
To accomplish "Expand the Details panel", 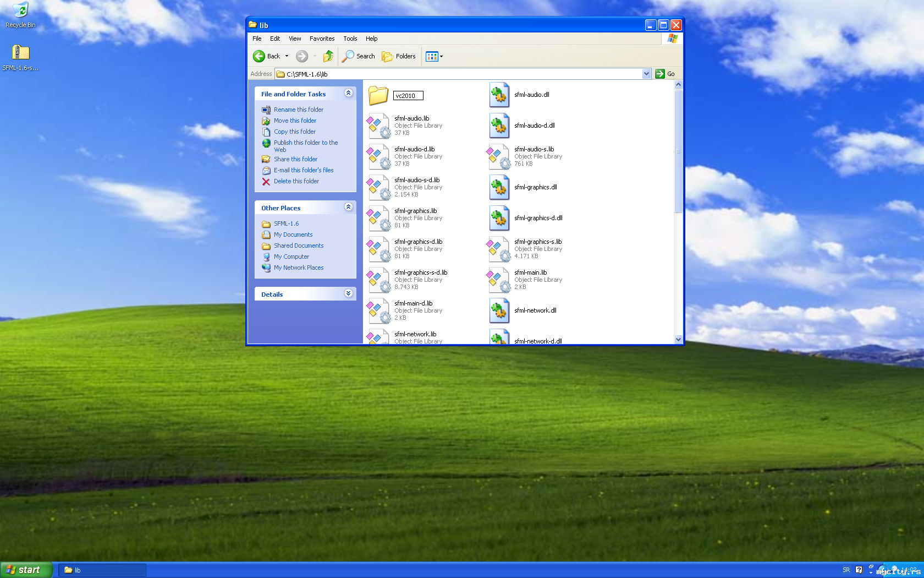I will (348, 293).
